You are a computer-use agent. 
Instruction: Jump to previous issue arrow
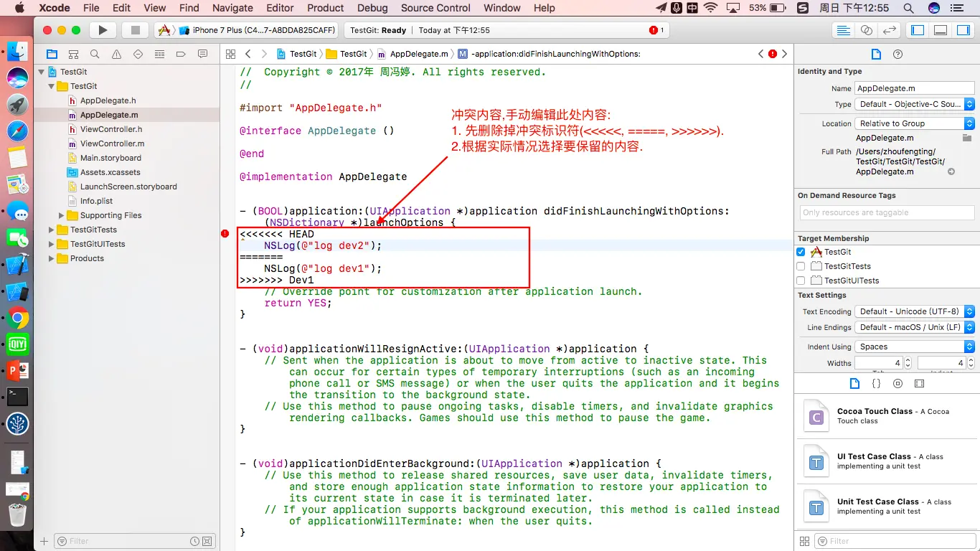(761, 54)
